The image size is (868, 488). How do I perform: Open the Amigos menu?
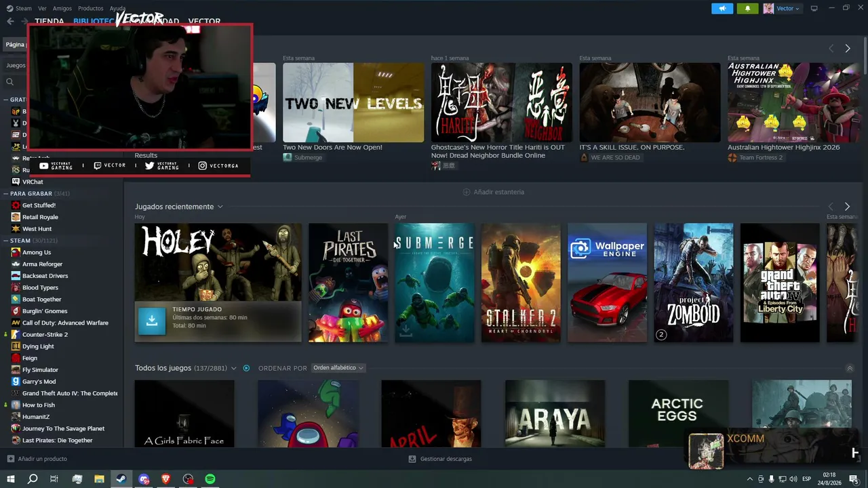click(62, 8)
